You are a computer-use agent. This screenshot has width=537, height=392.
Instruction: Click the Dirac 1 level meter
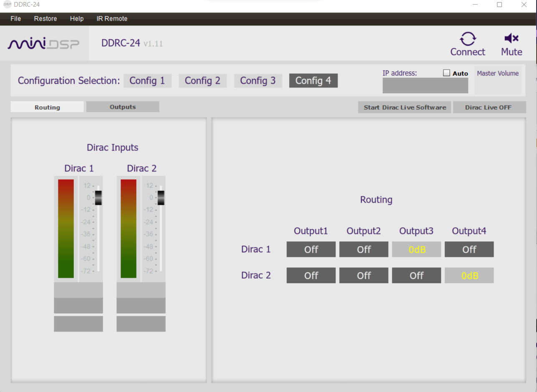click(x=66, y=229)
